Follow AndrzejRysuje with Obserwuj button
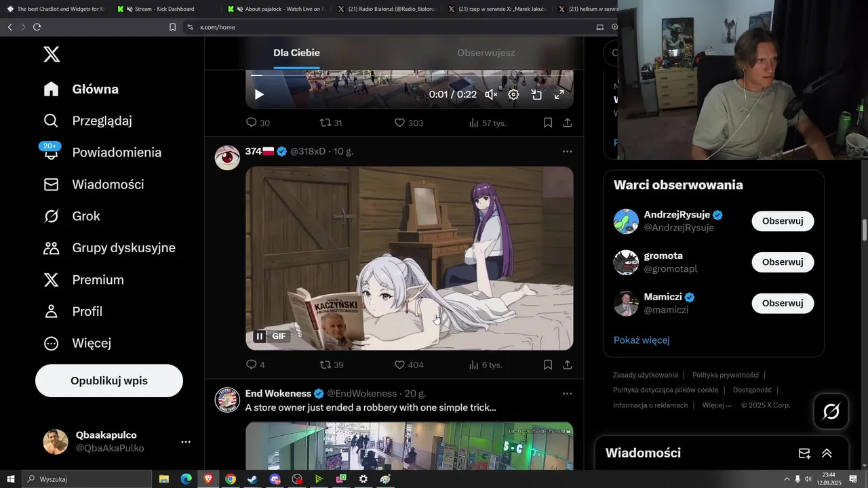Screen dimensions: 868x488 (783, 221)
